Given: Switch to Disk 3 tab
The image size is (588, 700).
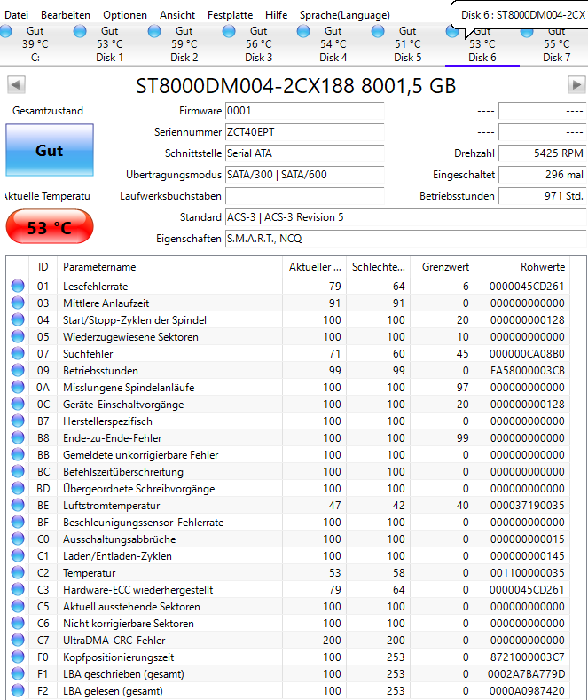Looking at the screenshot, I should (258, 43).
